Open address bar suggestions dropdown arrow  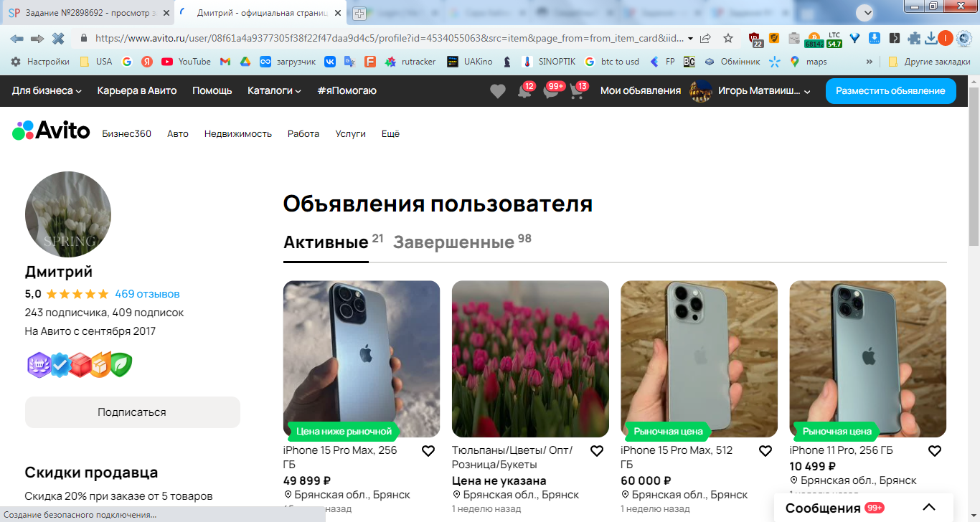coord(690,38)
